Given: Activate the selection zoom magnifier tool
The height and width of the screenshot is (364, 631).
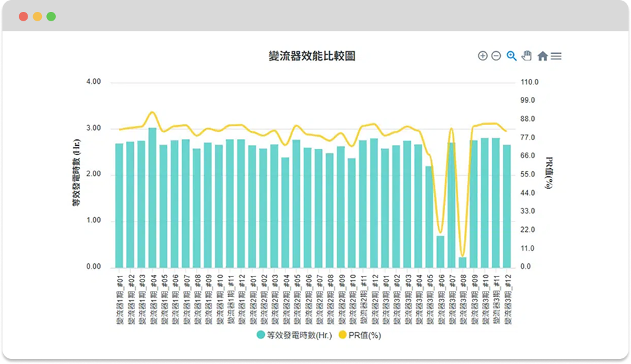Looking at the screenshot, I should pyautogui.click(x=511, y=56).
